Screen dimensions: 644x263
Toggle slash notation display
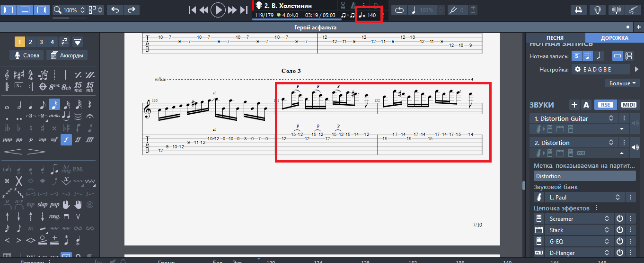tap(599, 56)
